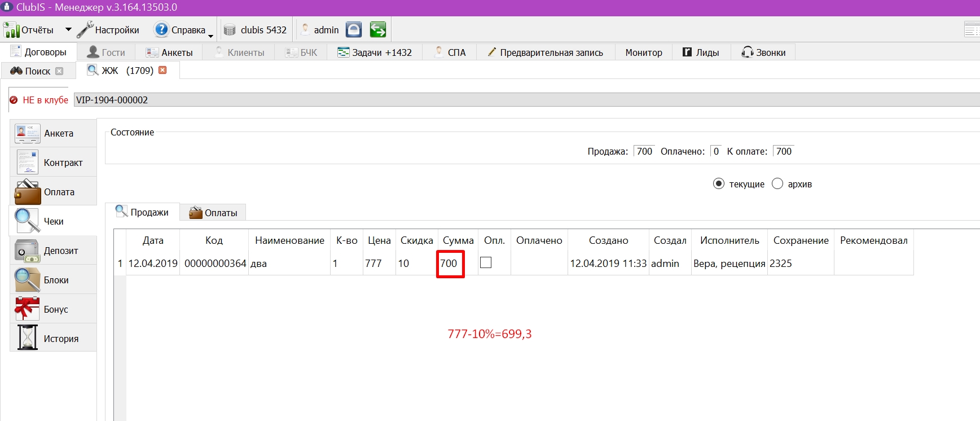Image resolution: width=980 pixels, height=421 pixels.
Task: Switch to the Договоры tab
Action: pos(38,52)
